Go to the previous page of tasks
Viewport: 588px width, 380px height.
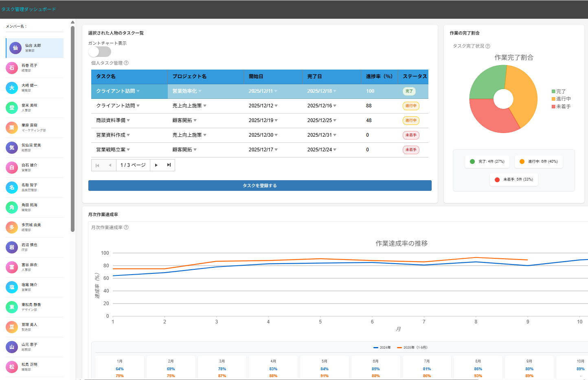click(110, 165)
